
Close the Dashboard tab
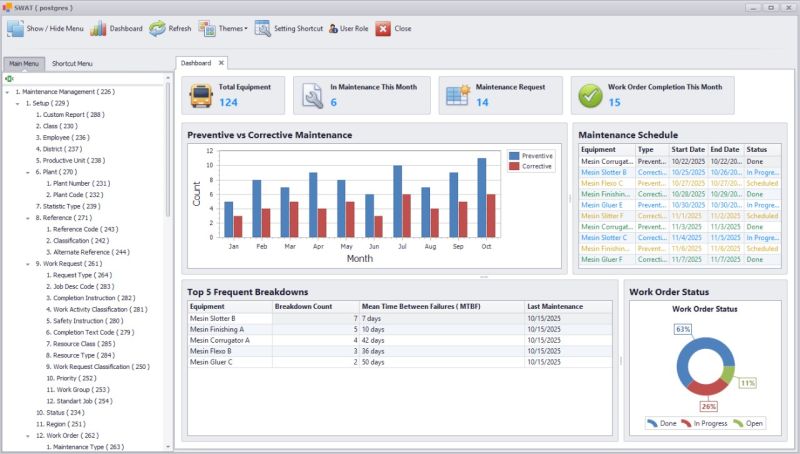[x=221, y=63]
